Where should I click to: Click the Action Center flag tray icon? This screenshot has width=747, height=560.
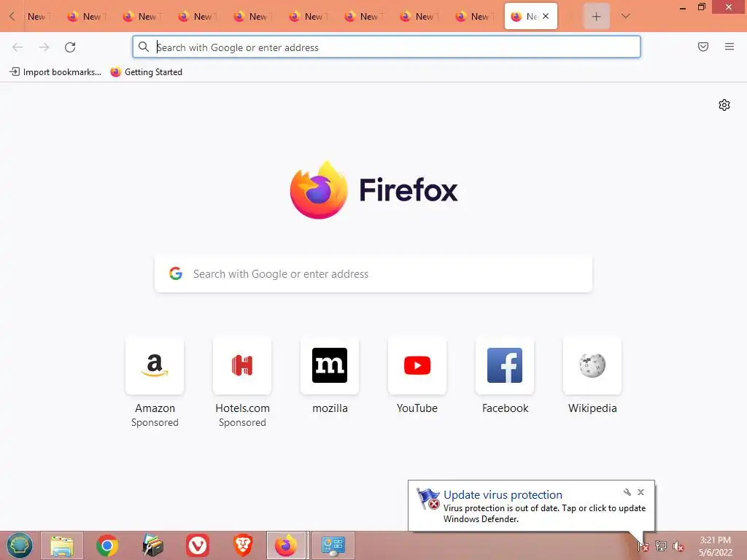[x=643, y=546]
